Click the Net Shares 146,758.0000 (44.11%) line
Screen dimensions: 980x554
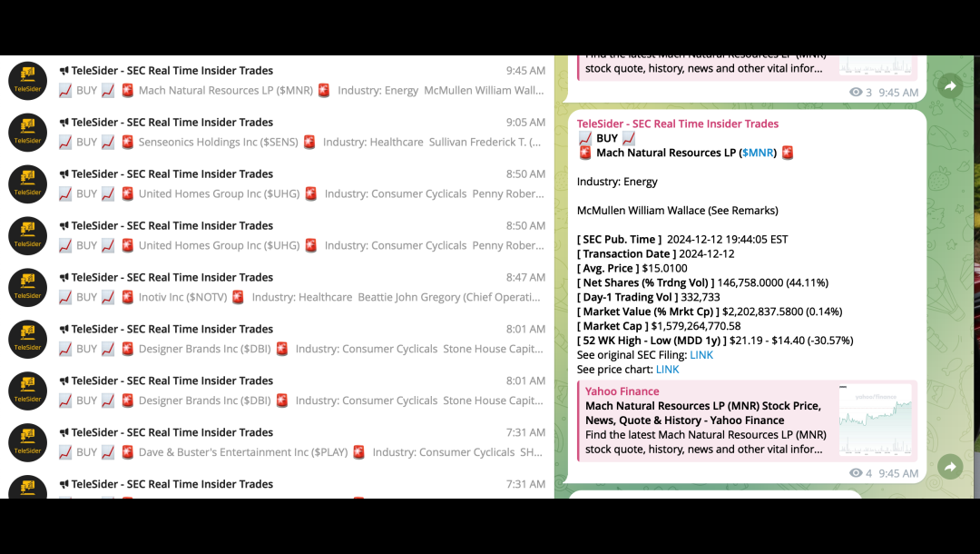tap(702, 283)
